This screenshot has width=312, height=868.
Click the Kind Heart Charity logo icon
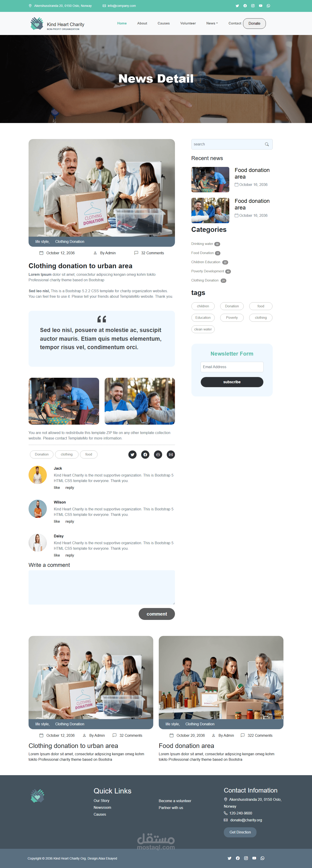pyautogui.click(x=37, y=24)
